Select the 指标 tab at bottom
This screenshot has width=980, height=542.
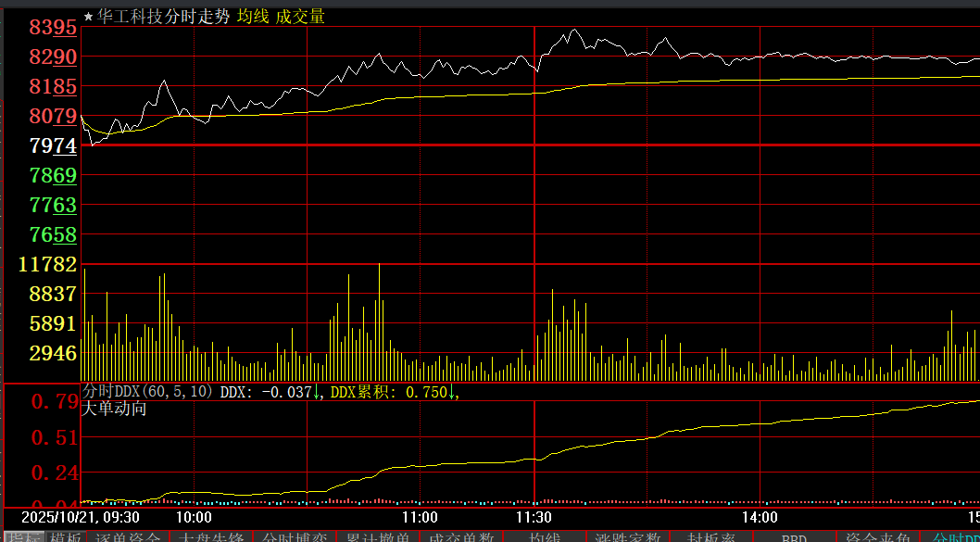(x=22, y=537)
